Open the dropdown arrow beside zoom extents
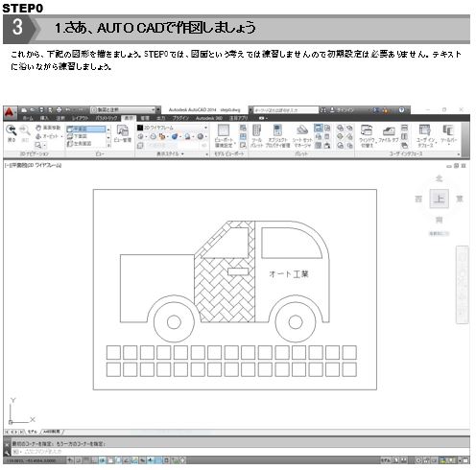The width and height of the screenshot is (476, 470). click(44, 146)
